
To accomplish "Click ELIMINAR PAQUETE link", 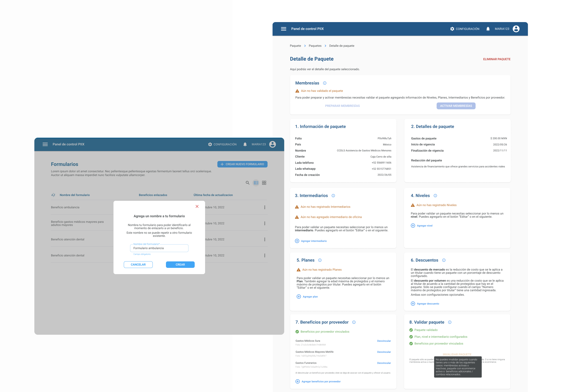I will point(497,59).
